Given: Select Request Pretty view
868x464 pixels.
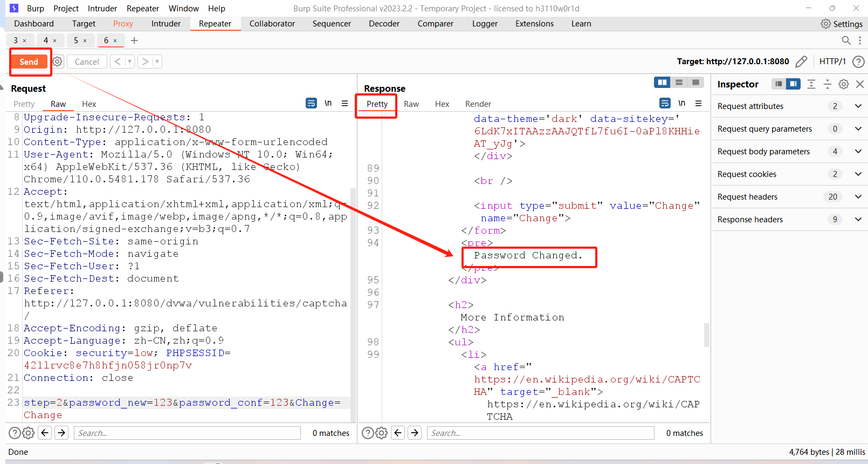Looking at the screenshot, I should tap(24, 104).
